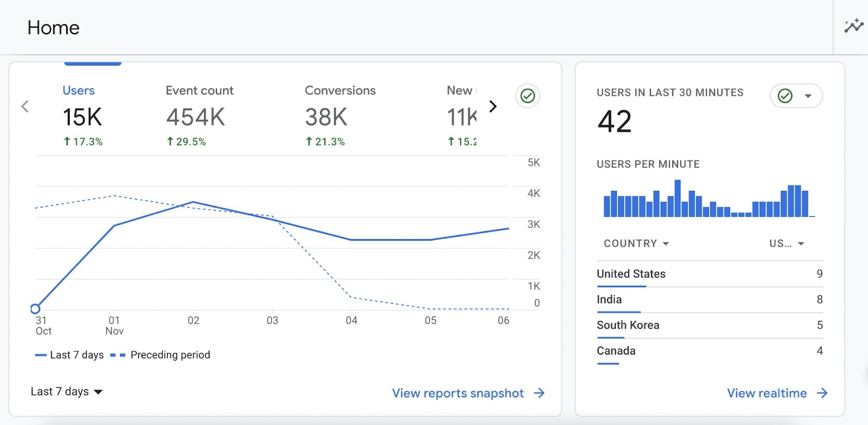The width and height of the screenshot is (868, 425).
Task: Click the Preceding period legend entry
Action: click(160, 355)
